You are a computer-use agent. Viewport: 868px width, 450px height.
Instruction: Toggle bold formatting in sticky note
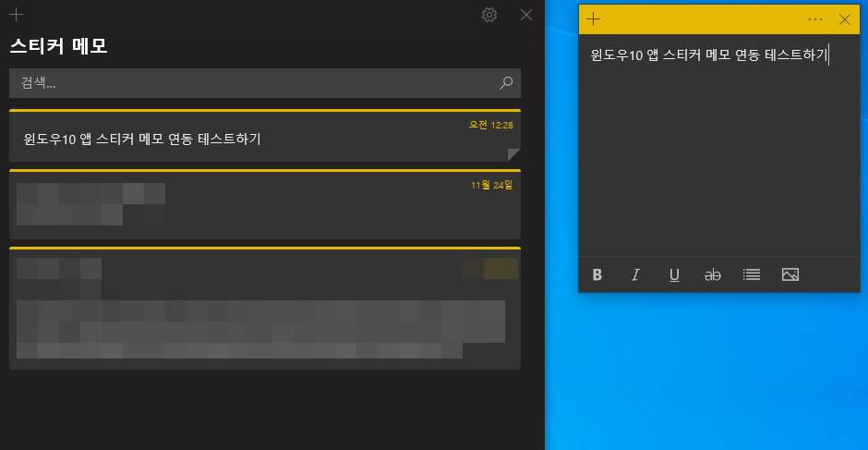click(x=597, y=274)
